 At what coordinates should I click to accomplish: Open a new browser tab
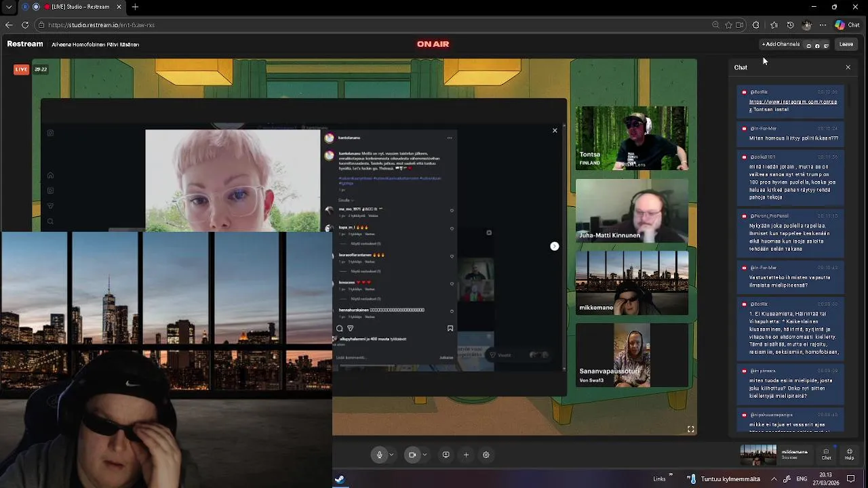[135, 7]
